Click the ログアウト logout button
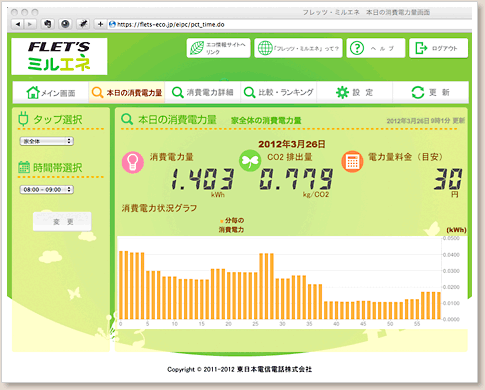The height and width of the screenshot is (390, 485). point(438,48)
